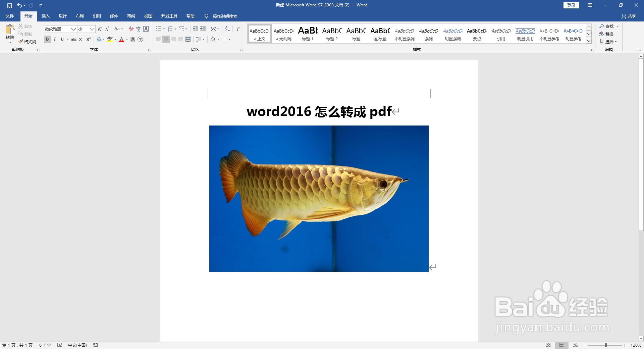The height and width of the screenshot is (349, 644).
Task: Open macro recording icon in status bar
Action: (96, 345)
